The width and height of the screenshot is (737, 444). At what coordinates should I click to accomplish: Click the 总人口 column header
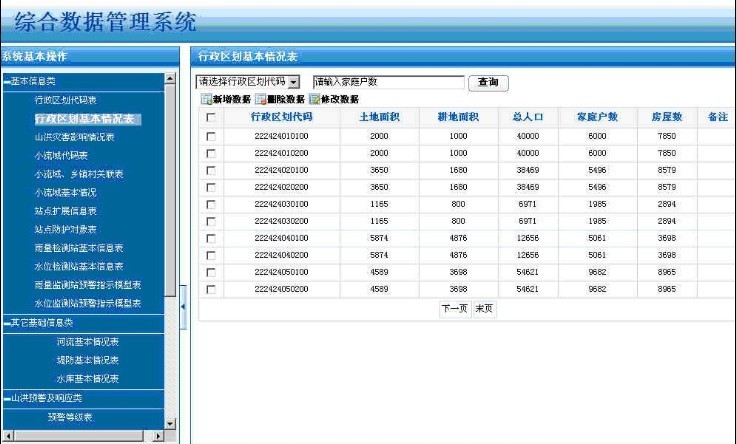coord(528,117)
